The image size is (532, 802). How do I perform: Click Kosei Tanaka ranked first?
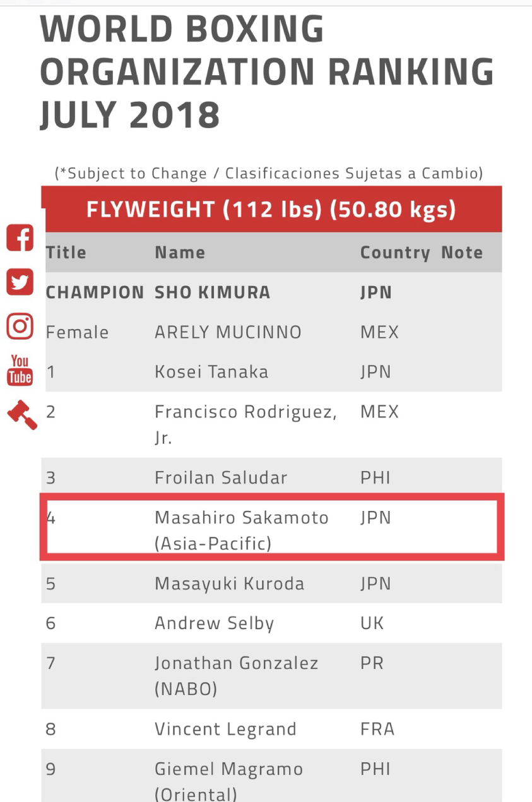coord(211,372)
